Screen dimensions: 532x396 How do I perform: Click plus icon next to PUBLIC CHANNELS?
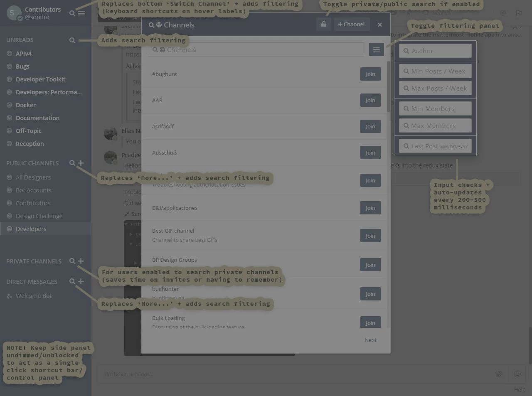tap(81, 163)
